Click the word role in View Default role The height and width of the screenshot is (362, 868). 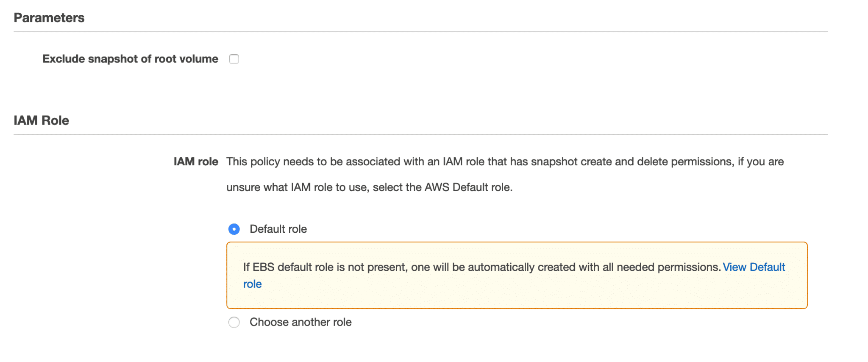(x=253, y=284)
